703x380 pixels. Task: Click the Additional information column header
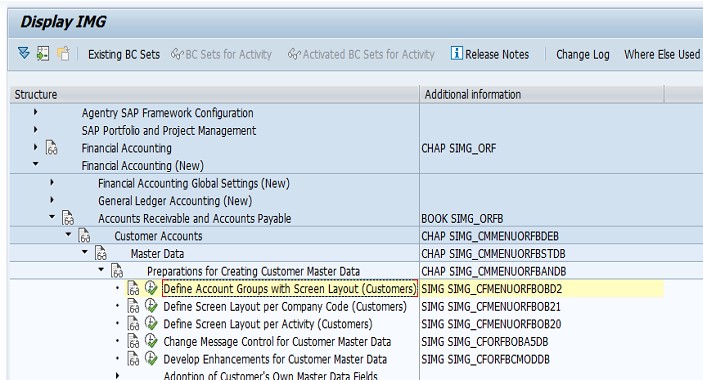tap(542, 95)
